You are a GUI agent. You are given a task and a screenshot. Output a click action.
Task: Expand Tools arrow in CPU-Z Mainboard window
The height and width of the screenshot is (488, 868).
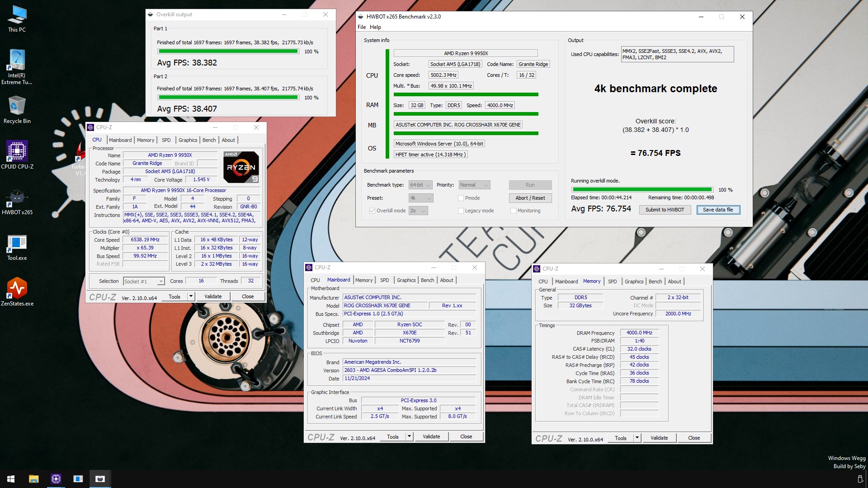409,437
